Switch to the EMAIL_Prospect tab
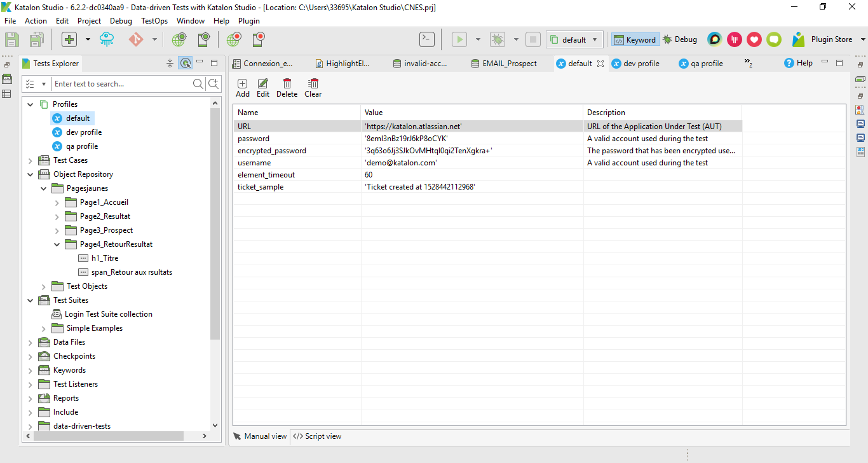Screen dimensions: 868x463 [x=504, y=64]
